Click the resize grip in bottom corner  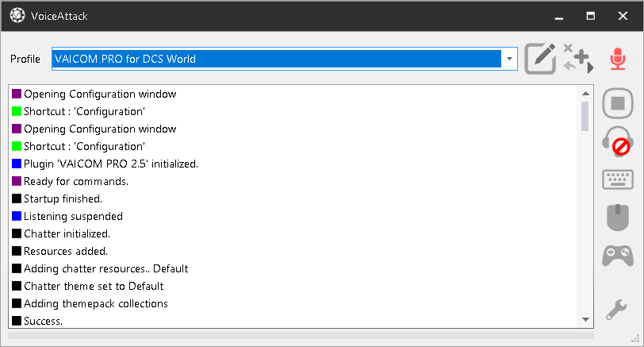pos(636,338)
